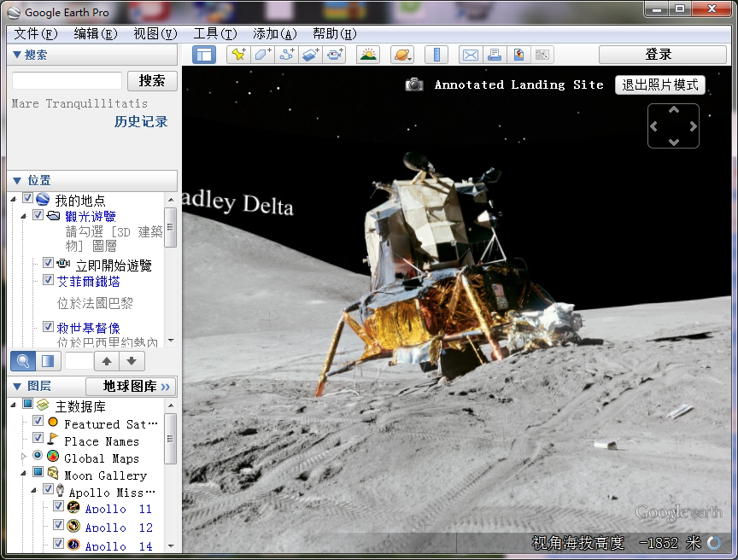This screenshot has width=738, height=560.
Task: Move selected place up with arrow
Action: pos(107,361)
